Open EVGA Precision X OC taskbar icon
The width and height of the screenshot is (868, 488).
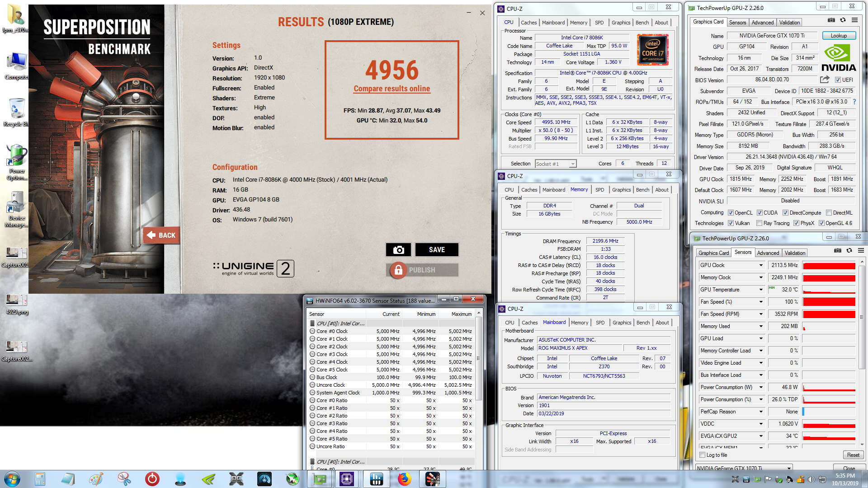coord(236,479)
